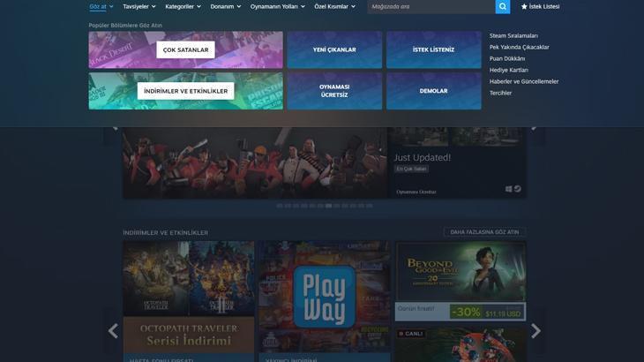Expand the Göz at dropdown menu

point(101,6)
